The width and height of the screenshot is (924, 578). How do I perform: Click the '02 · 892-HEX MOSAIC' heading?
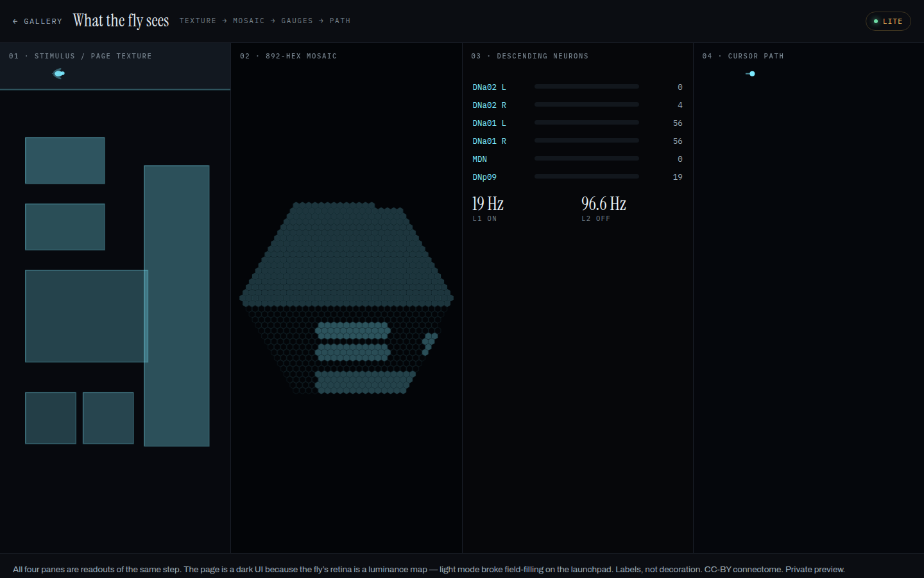coord(288,57)
